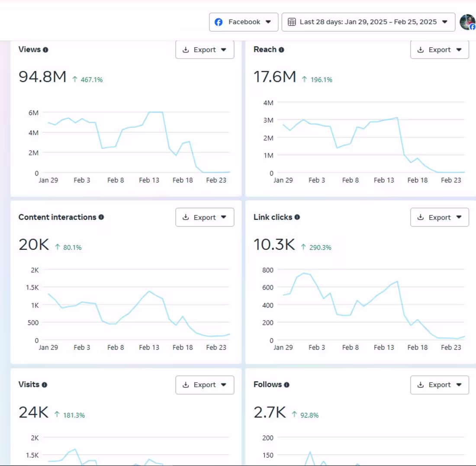Click the info icon beside Reach
The image size is (476, 466).
(x=281, y=50)
